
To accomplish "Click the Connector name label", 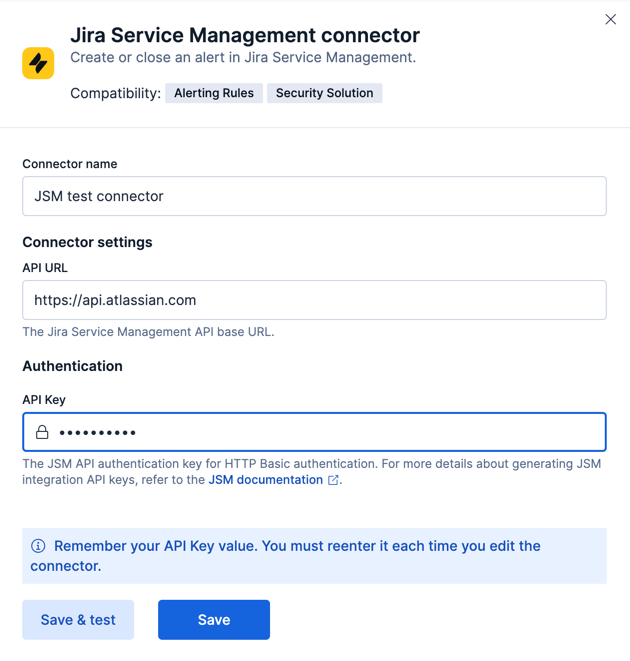I will (x=70, y=164).
